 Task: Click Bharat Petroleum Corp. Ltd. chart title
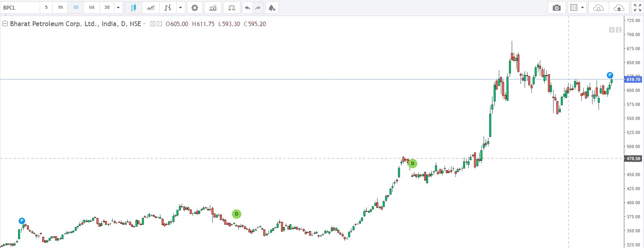[54, 24]
